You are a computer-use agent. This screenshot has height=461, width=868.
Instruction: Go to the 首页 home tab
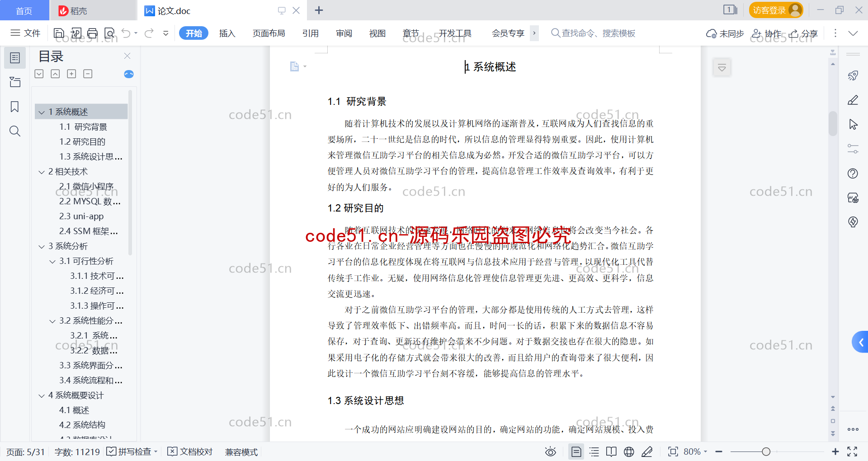24,10
